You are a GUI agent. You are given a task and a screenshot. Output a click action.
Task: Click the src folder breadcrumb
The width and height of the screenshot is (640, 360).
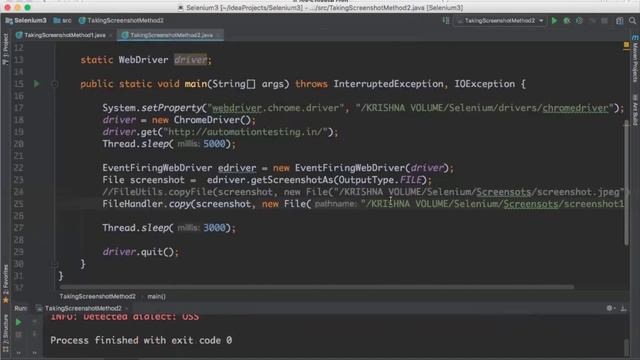tap(62, 20)
